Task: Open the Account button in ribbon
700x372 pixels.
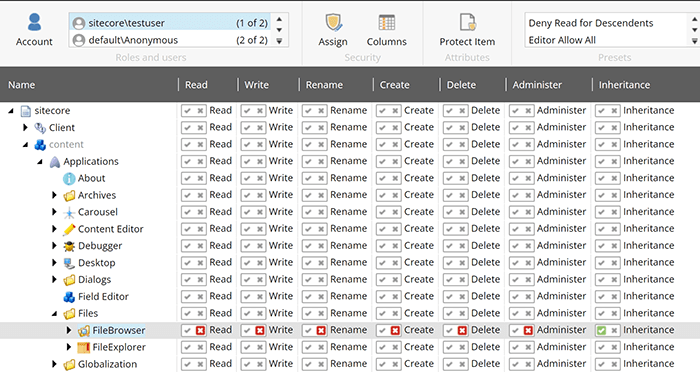Action: [x=34, y=29]
